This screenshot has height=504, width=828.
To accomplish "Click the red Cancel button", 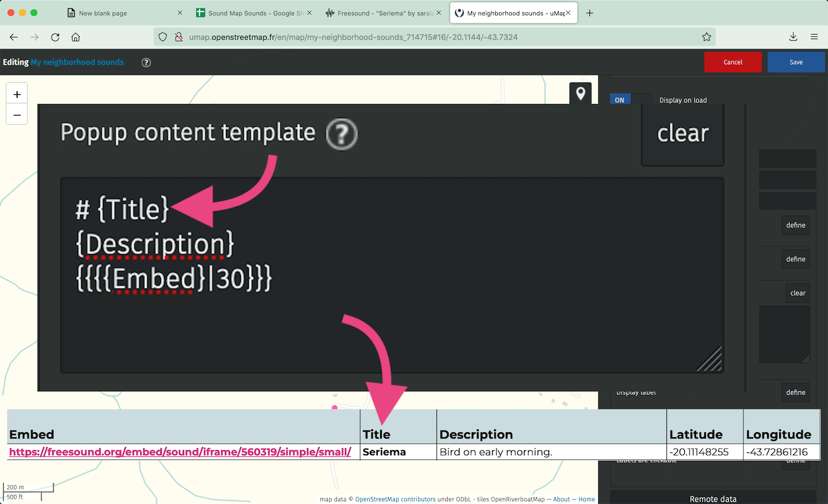I will point(733,62).
